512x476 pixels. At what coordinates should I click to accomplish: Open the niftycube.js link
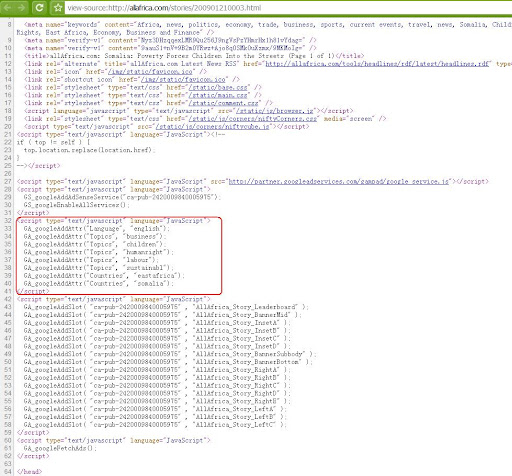tap(212, 126)
